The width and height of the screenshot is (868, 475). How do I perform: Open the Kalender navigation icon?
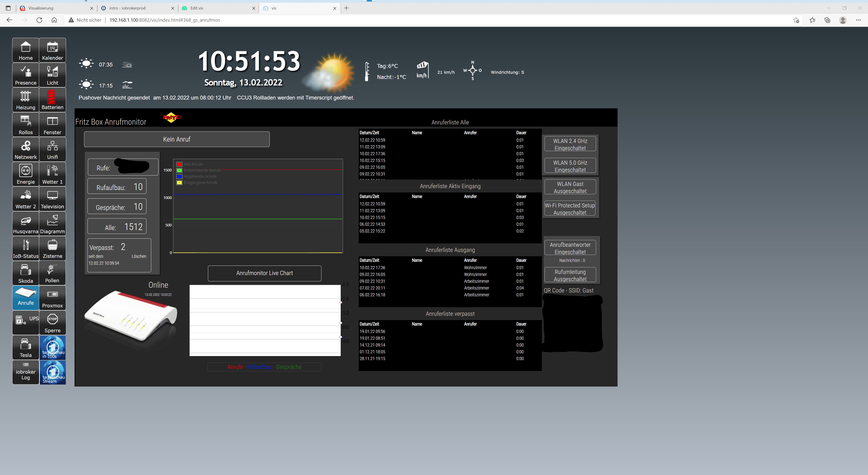point(52,50)
